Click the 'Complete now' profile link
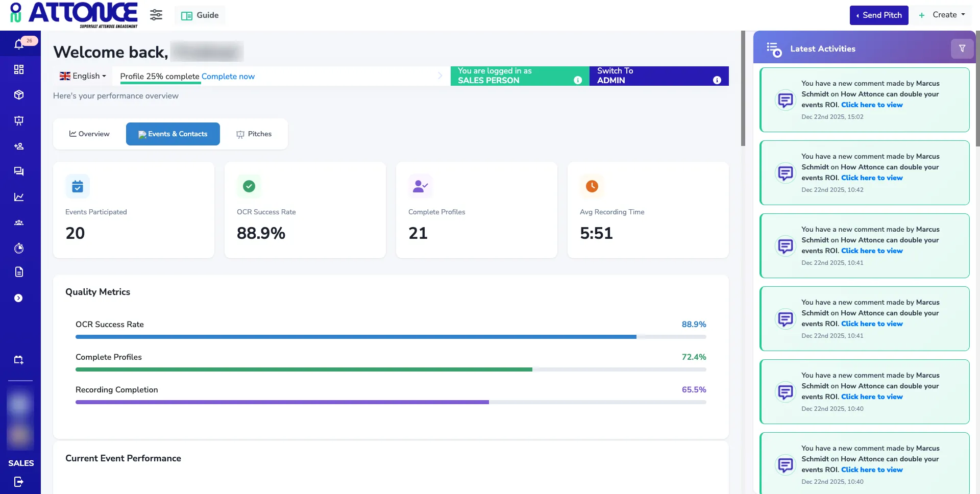 pyautogui.click(x=228, y=77)
